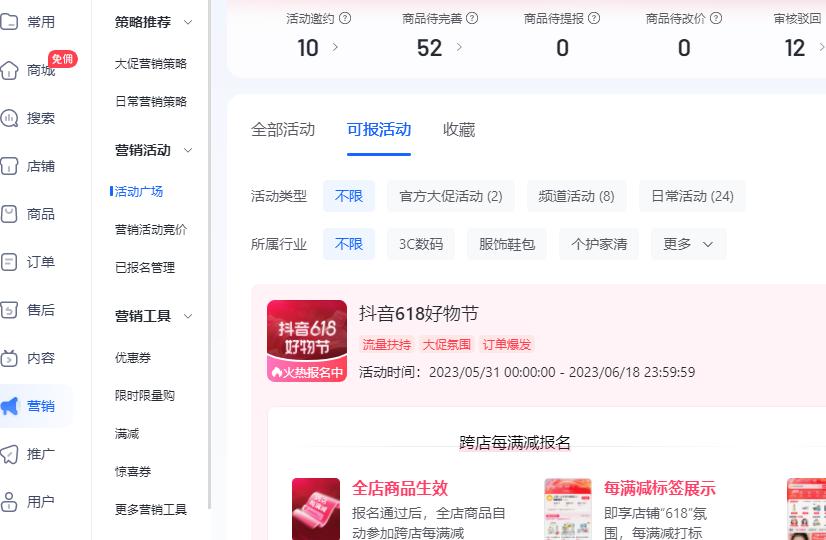Switch to the 可报活动 tab
The image size is (826, 540).
pos(379,130)
